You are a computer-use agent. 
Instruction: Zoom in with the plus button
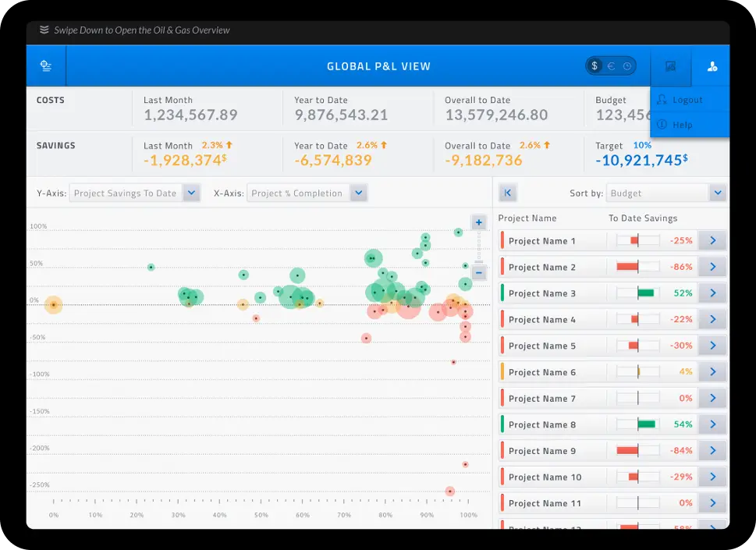point(479,222)
